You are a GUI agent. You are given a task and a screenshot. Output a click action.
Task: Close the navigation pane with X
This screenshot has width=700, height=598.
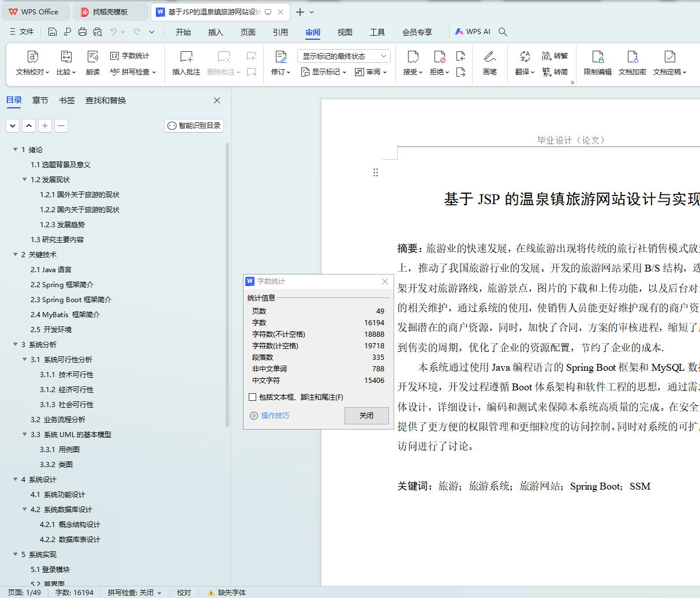(x=217, y=100)
